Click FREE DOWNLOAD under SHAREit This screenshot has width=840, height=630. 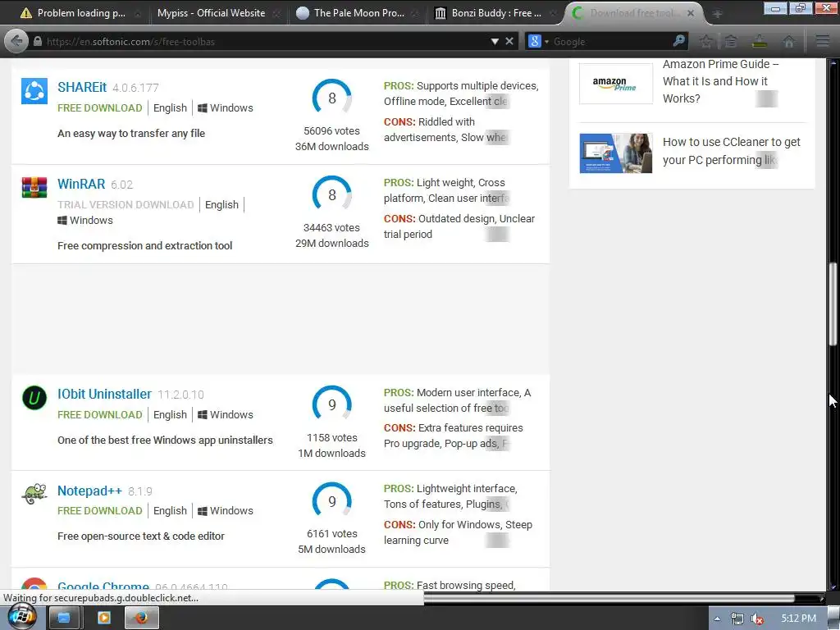point(99,107)
